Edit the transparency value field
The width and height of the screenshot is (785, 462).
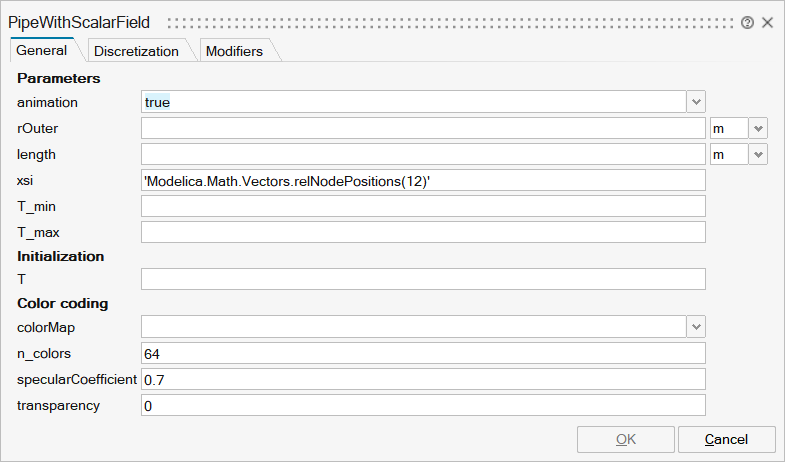point(423,405)
